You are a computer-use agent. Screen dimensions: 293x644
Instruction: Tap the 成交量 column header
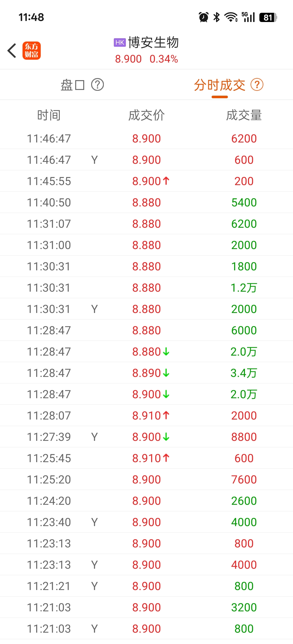pos(244,115)
